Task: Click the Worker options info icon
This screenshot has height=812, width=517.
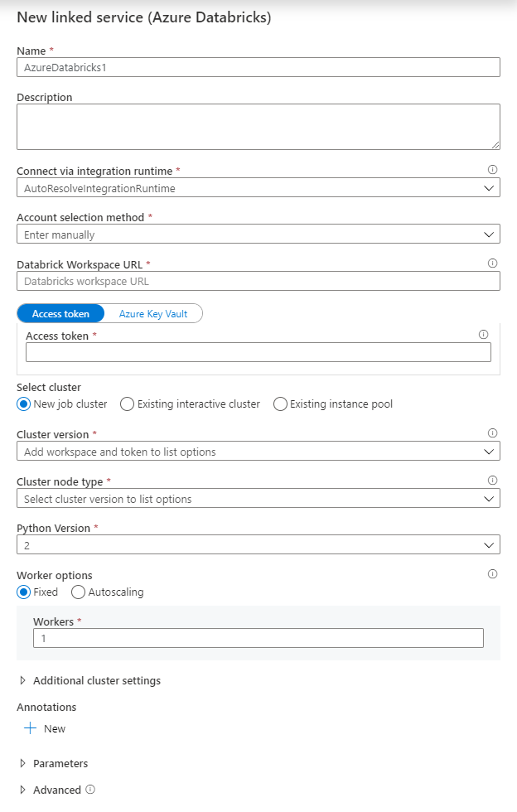Action: (493, 573)
